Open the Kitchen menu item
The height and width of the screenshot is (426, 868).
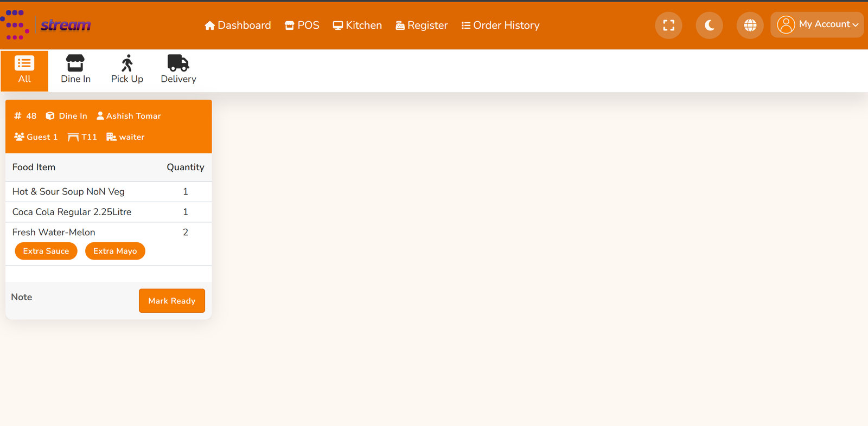click(357, 25)
